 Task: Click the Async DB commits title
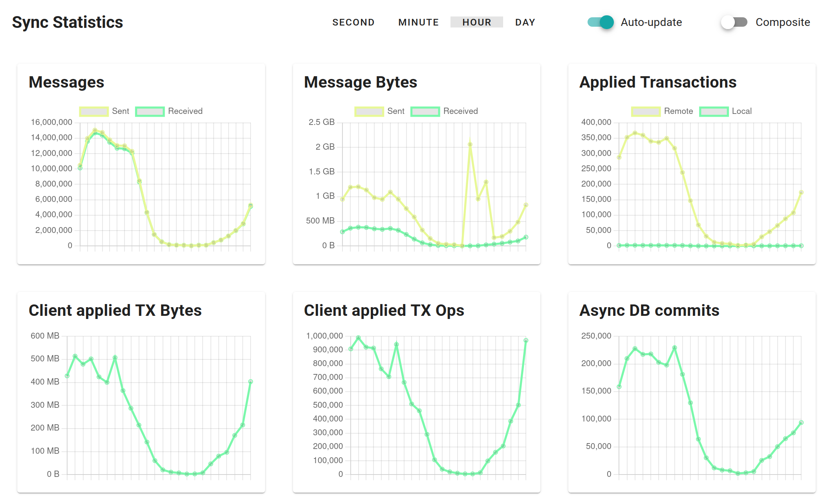(649, 310)
